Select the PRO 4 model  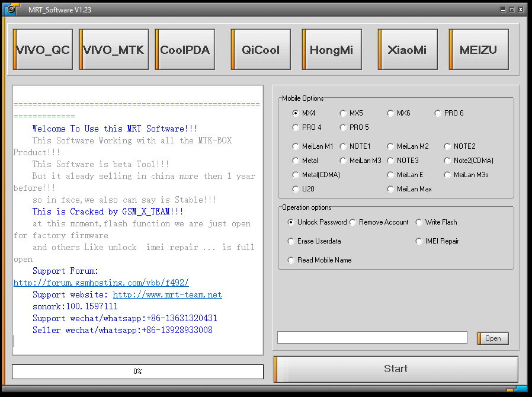pos(307,127)
